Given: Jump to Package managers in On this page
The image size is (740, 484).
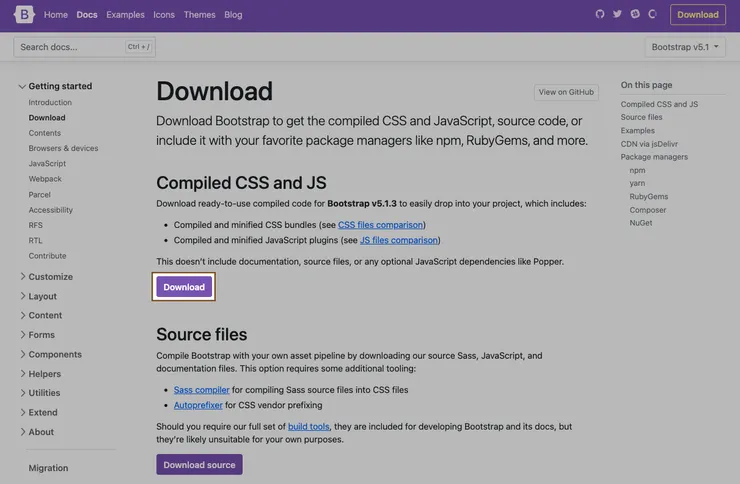Looking at the screenshot, I should pyautogui.click(x=654, y=157).
